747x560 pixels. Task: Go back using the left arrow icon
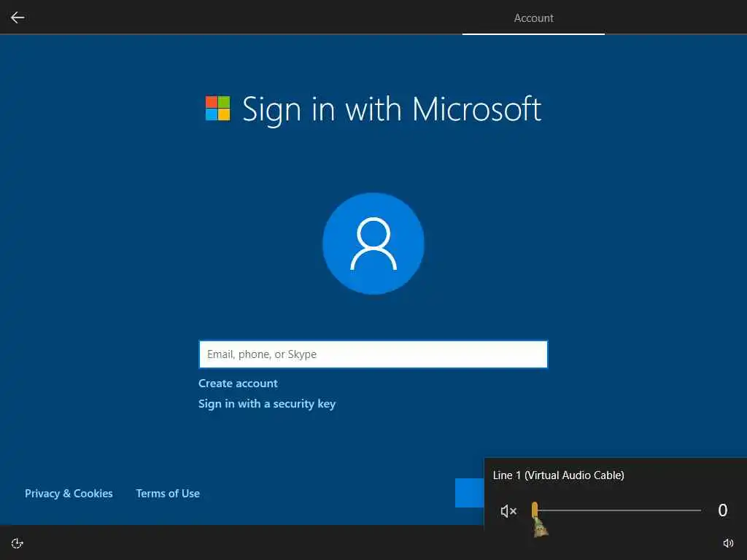click(x=18, y=17)
